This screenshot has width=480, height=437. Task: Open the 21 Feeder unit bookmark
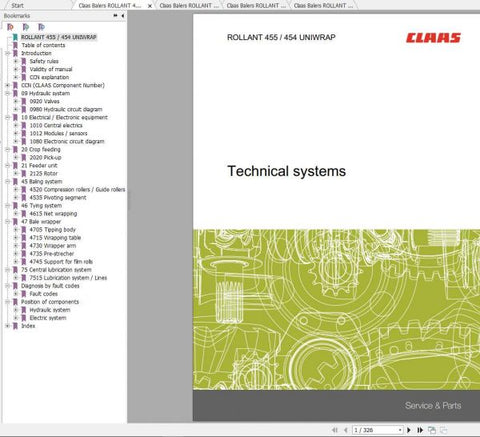pos(39,165)
